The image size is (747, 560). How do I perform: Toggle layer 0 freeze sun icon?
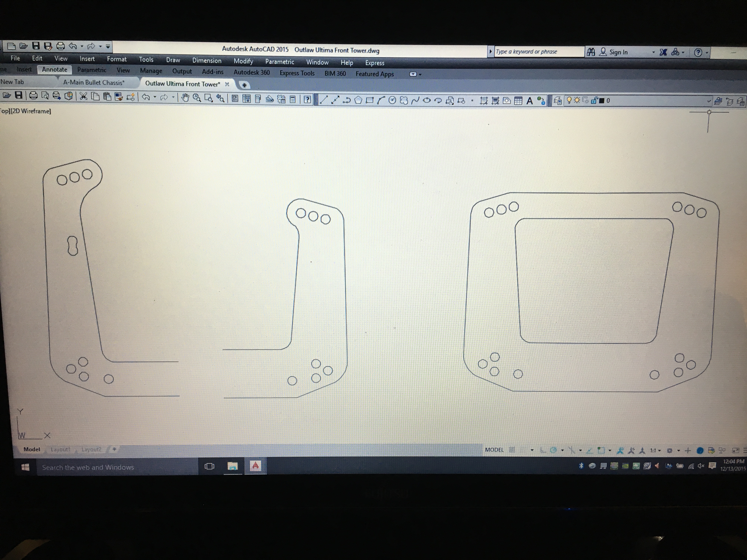click(577, 100)
